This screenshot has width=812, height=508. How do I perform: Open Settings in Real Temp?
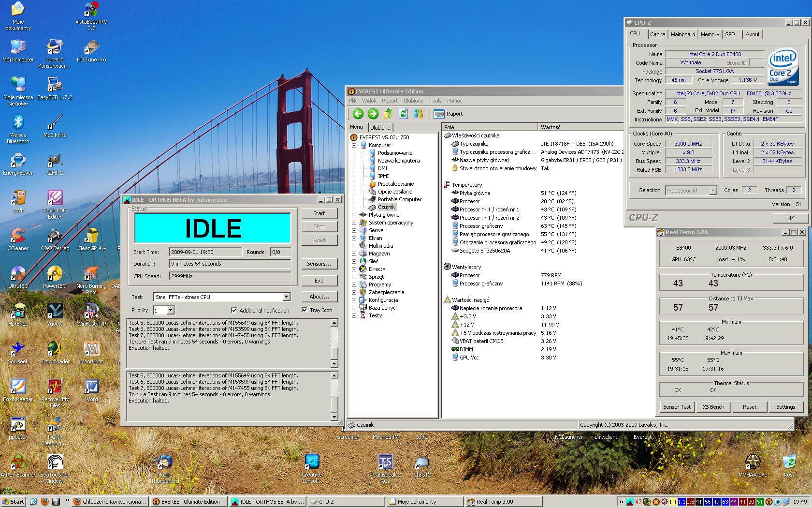click(786, 407)
